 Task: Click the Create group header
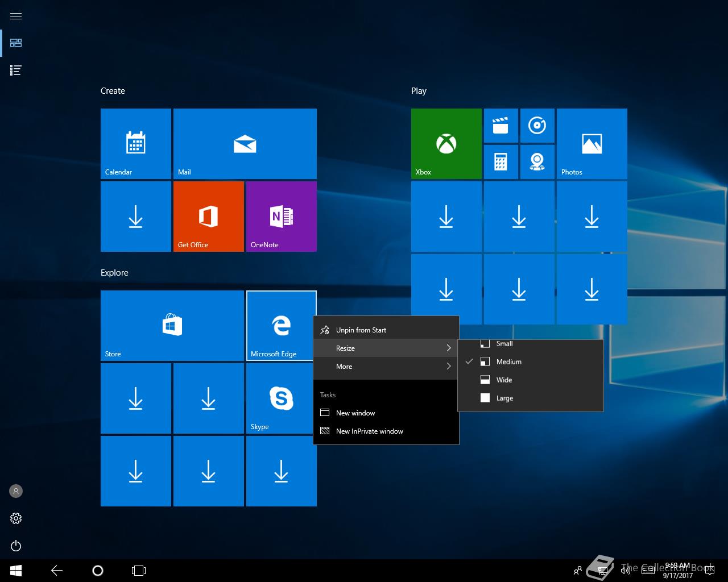113,91
